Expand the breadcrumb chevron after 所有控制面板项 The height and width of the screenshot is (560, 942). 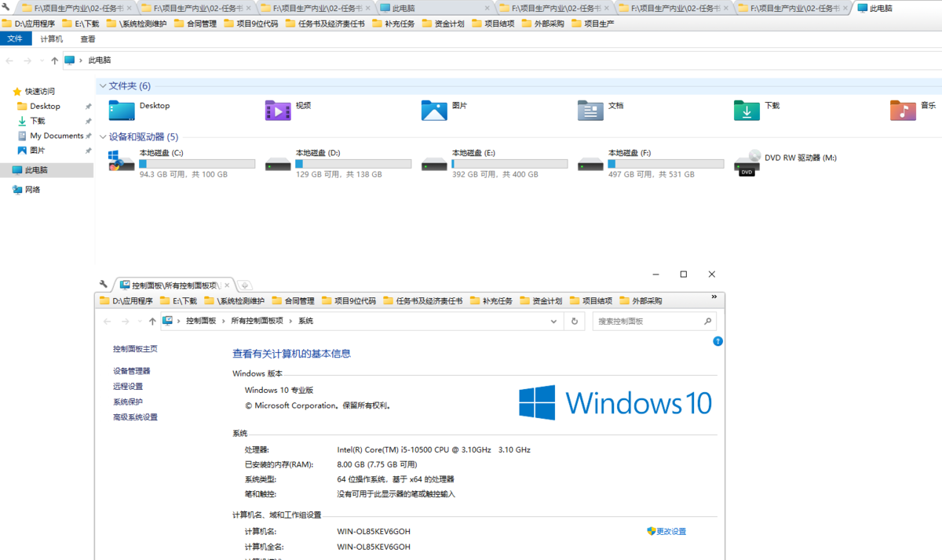tap(290, 322)
